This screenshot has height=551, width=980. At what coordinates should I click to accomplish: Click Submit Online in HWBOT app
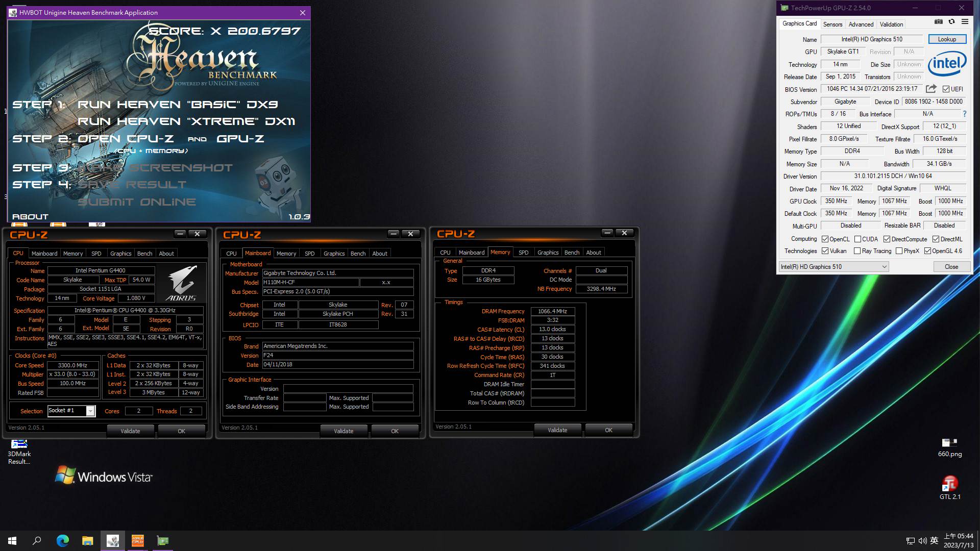pyautogui.click(x=137, y=202)
